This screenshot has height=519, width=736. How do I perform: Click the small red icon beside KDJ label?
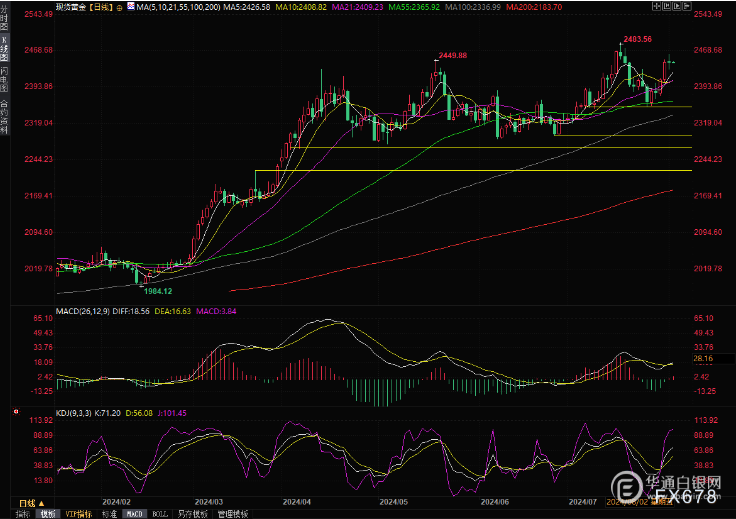tap(15, 412)
